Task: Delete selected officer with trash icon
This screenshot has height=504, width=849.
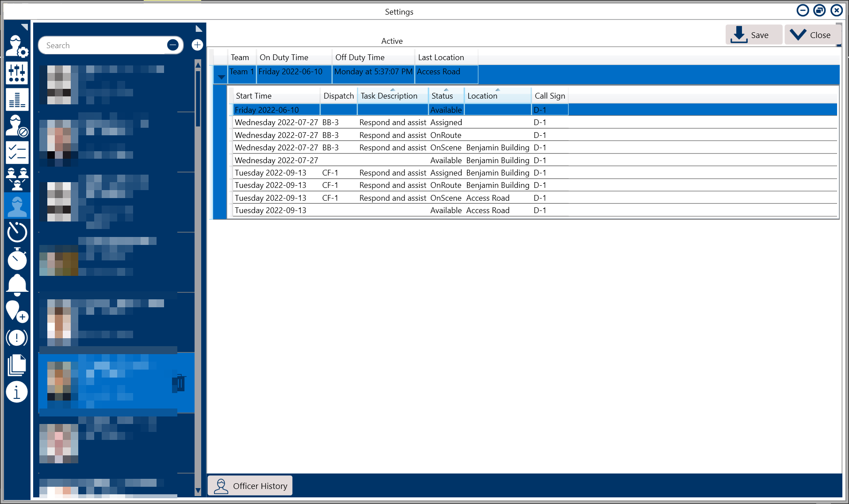Action: pyautogui.click(x=179, y=383)
